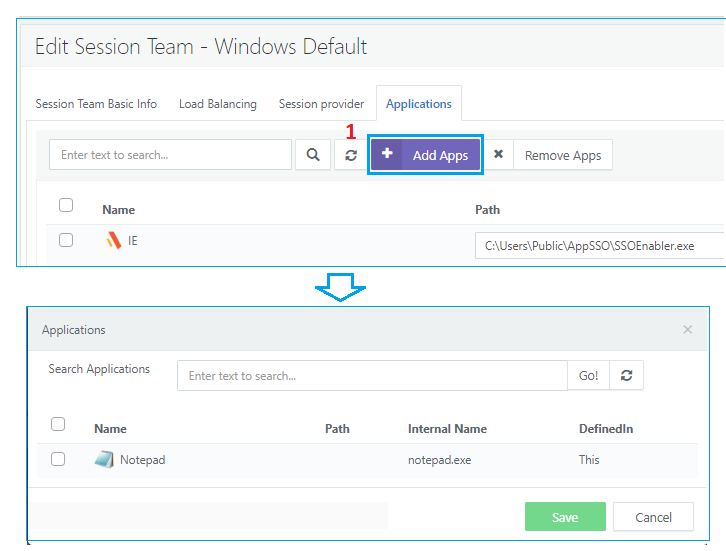Screen dimensions: 726x551
Task: Save the selected applications
Action: pos(565,517)
